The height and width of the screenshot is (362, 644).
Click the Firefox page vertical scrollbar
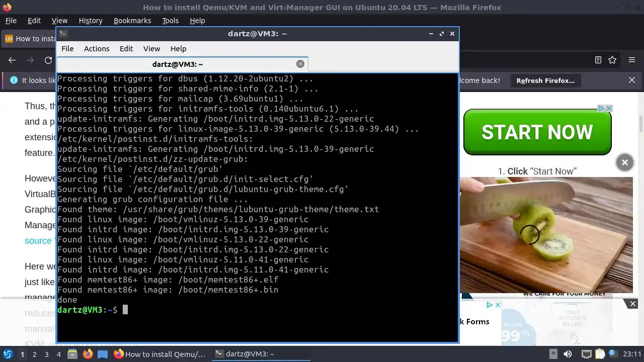641,123
